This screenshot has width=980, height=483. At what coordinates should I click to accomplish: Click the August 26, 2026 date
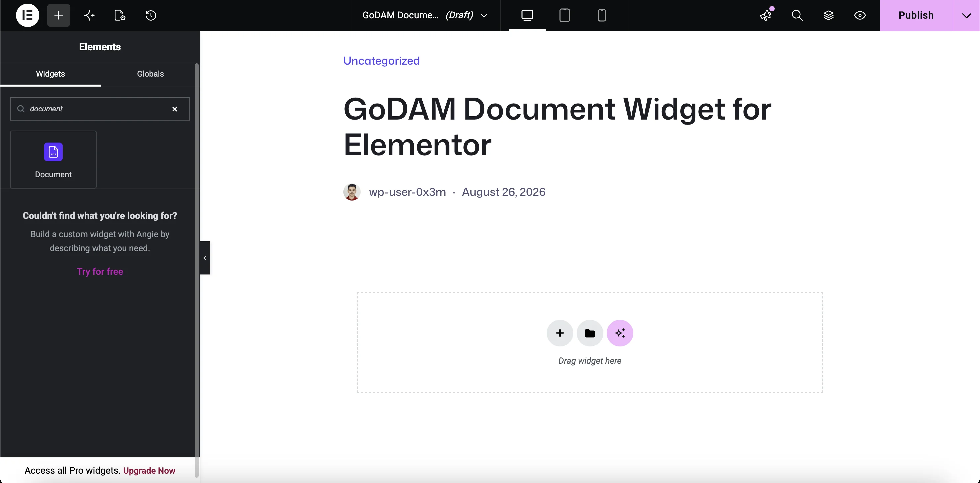504,192
